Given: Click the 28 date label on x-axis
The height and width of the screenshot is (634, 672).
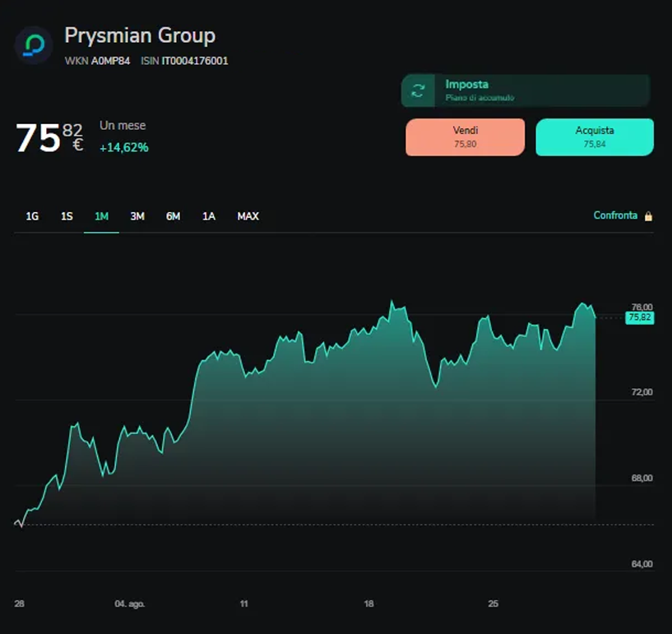Looking at the screenshot, I should click(x=19, y=604).
